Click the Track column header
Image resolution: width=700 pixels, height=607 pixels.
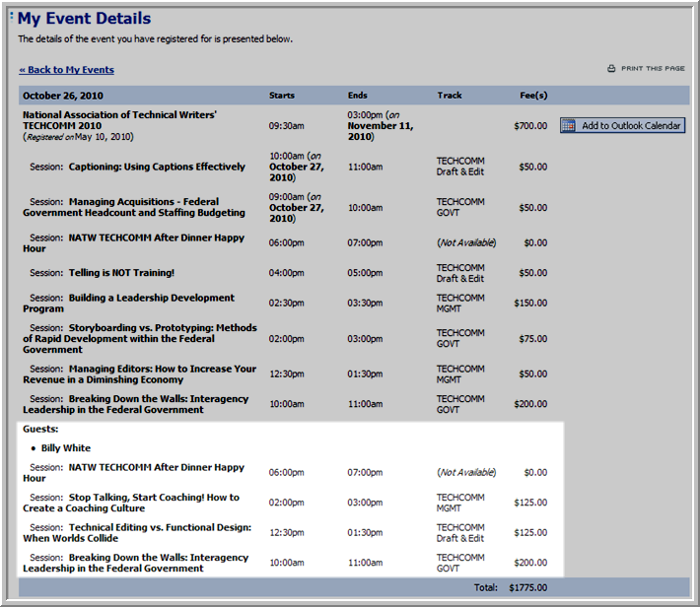point(450,96)
